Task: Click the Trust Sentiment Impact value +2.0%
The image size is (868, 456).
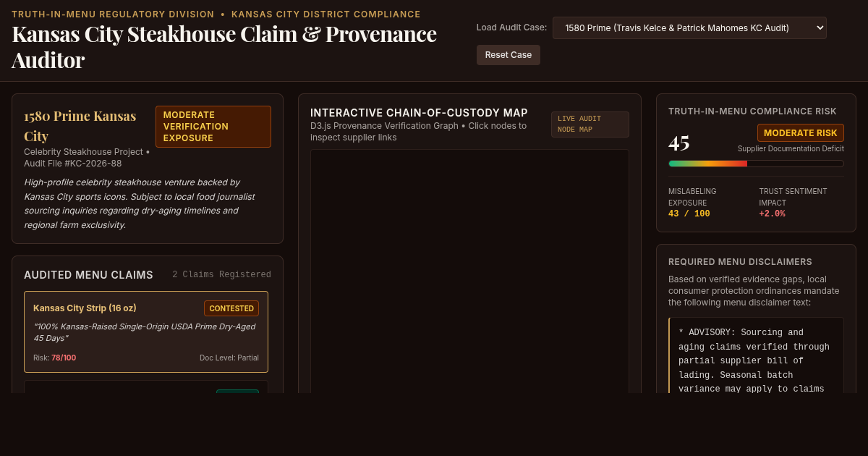Action: (773, 214)
